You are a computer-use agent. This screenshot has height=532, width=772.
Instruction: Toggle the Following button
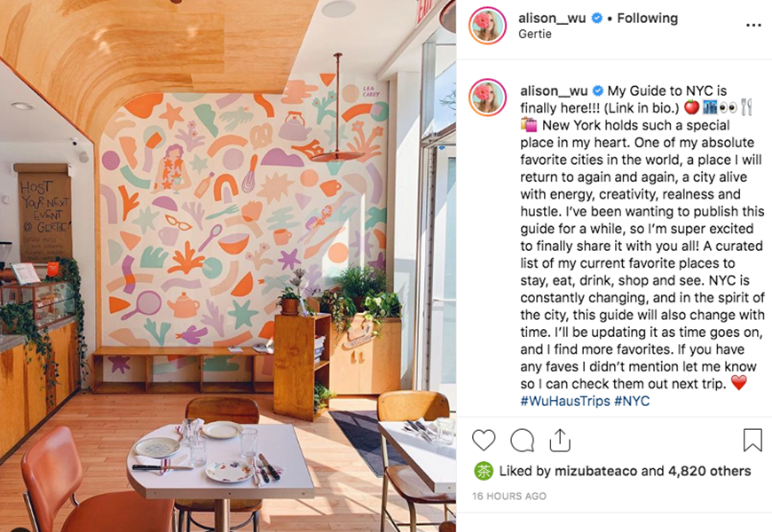pyautogui.click(x=648, y=19)
